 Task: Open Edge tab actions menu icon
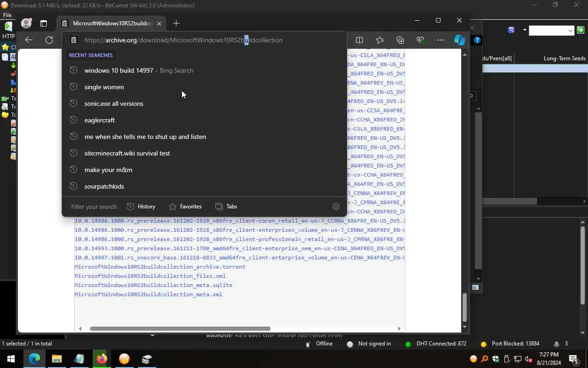pos(44,23)
